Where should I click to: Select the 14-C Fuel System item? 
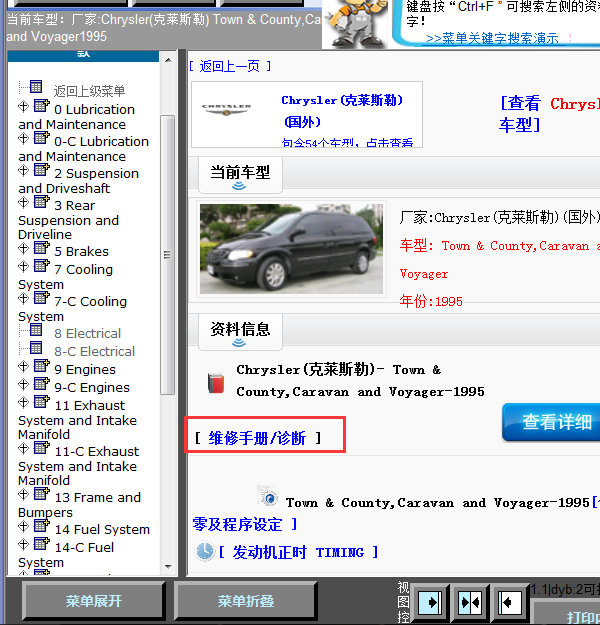pos(66,555)
